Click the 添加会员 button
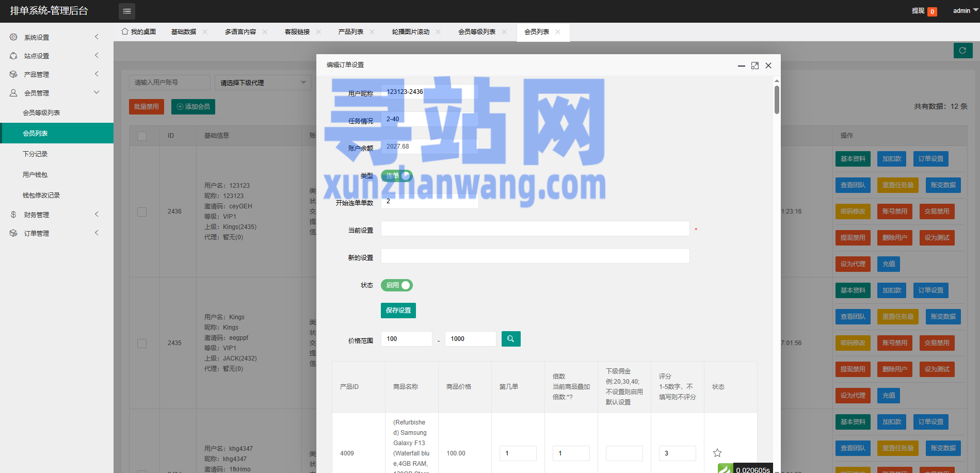The height and width of the screenshot is (473, 980). click(193, 107)
